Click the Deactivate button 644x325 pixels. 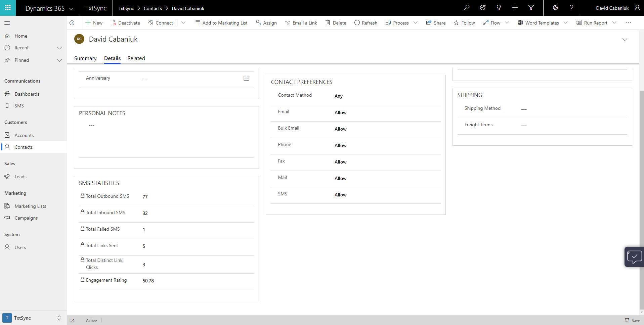click(125, 23)
